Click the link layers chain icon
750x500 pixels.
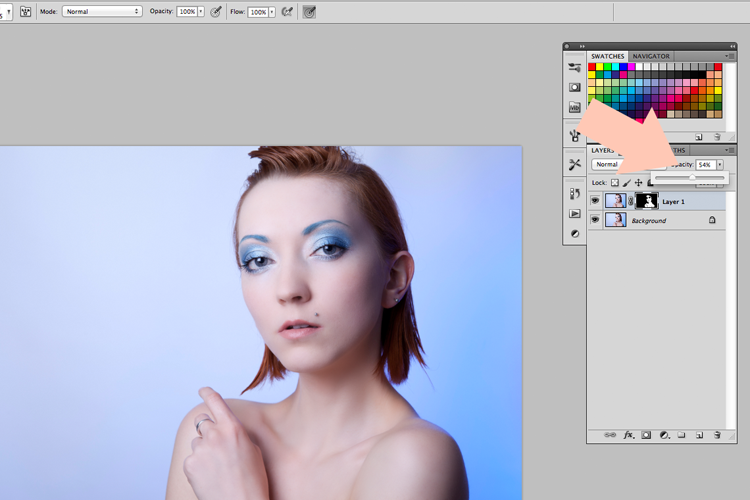(x=610, y=435)
